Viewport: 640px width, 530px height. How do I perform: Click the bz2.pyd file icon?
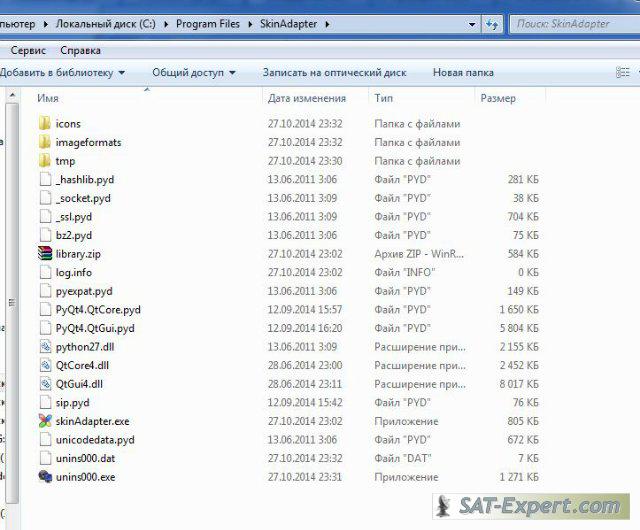tap(45, 235)
